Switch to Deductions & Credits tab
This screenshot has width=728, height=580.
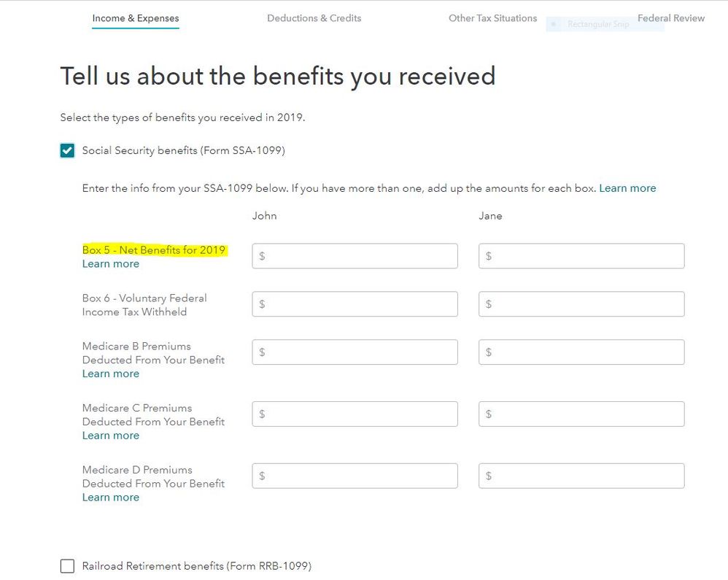[314, 18]
